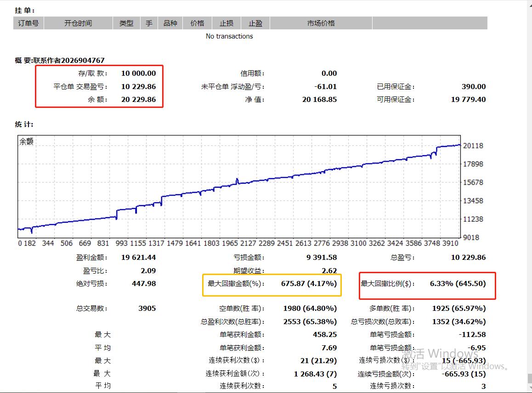Screen dimensions: 532x393
Task: Click the 最大回撤金额 value in yellow box
Action: click(x=309, y=284)
